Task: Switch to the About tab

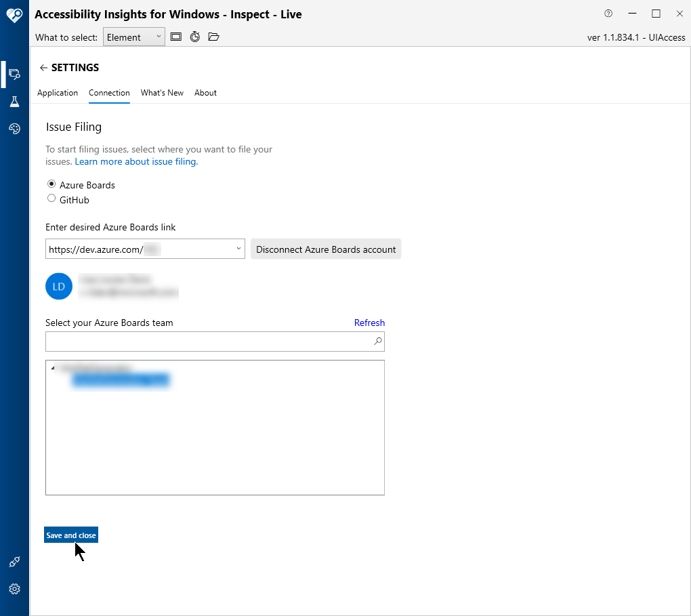Action: (205, 93)
